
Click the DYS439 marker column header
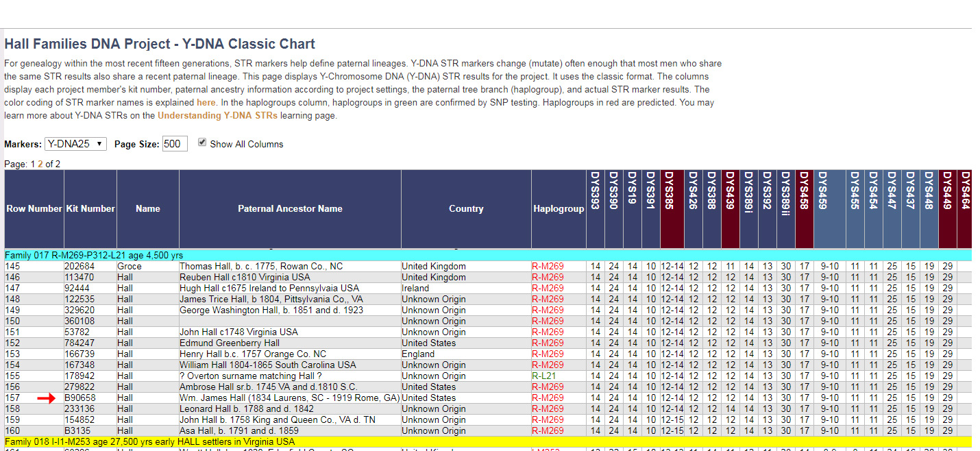point(731,209)
